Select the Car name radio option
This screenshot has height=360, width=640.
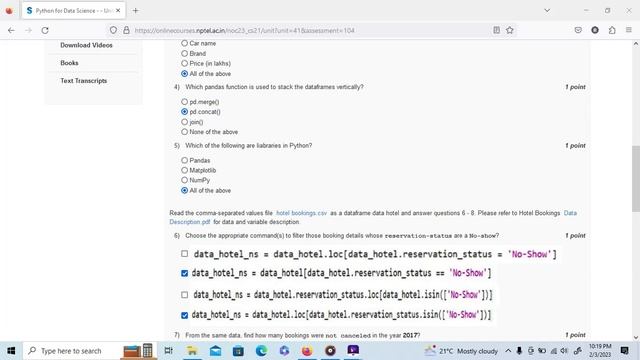point(184,43)
